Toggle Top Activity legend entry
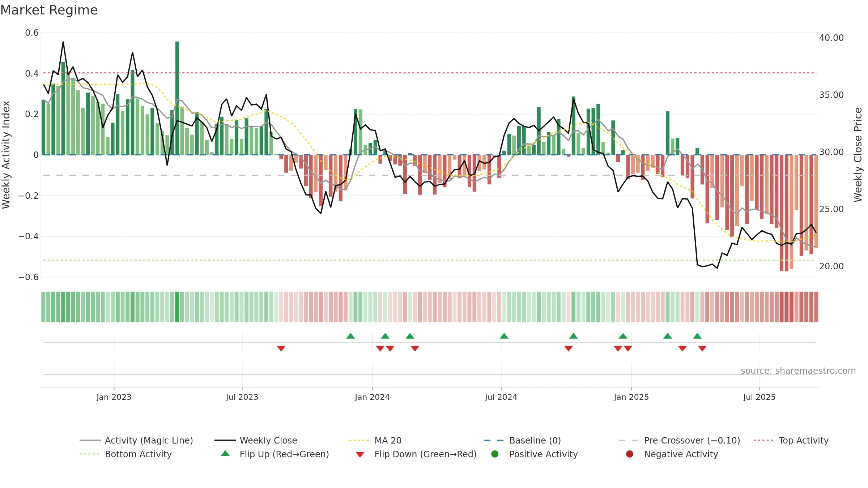868x488 pixels. point(791,440)
